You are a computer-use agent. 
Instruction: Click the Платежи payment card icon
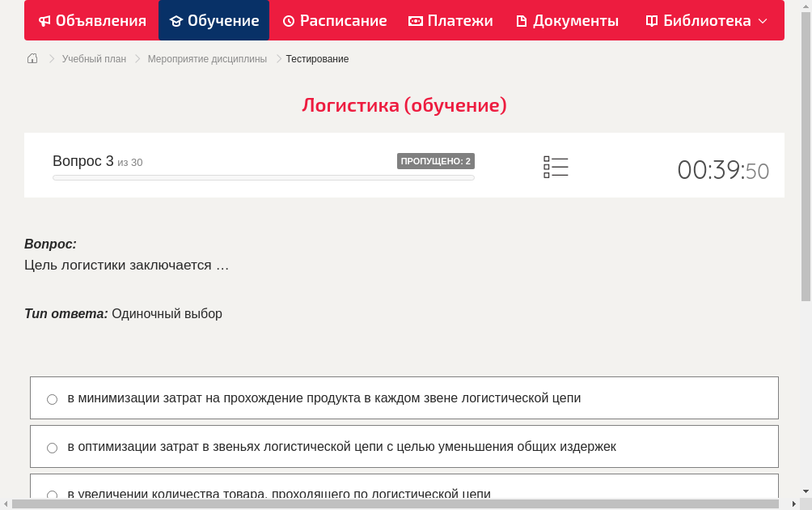(415, 20)
